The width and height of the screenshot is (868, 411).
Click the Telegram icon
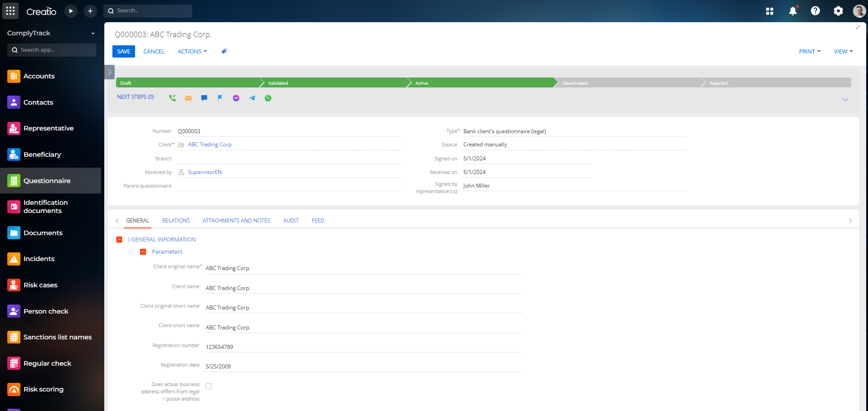(252, 98)
